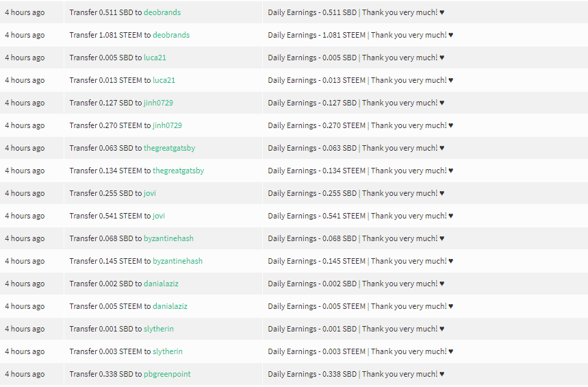
Task: Select memo 'Daily Earnings - 0.005 STEEM'
Action: tap(316, 306)
